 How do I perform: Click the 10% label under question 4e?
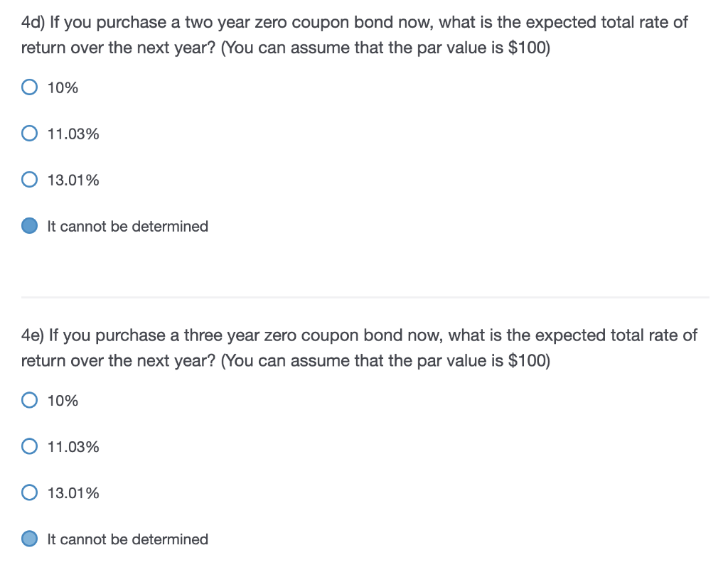point(62,401)
